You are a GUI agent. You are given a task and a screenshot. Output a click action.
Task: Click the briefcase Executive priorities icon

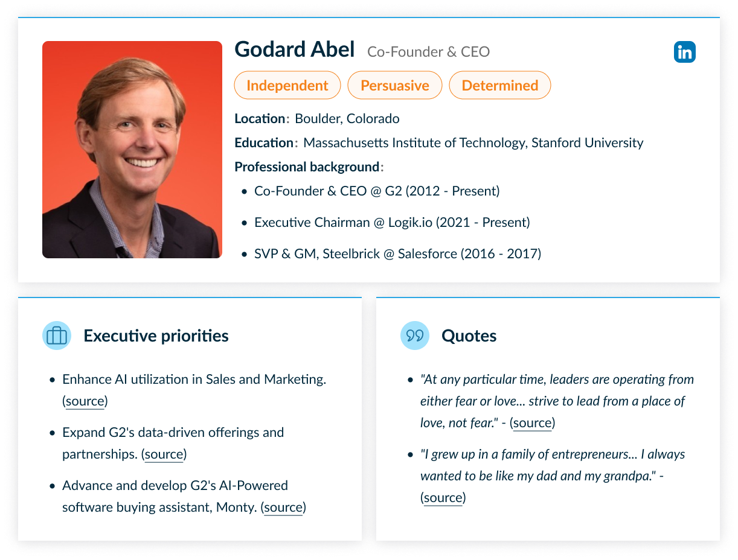point(57,336)
